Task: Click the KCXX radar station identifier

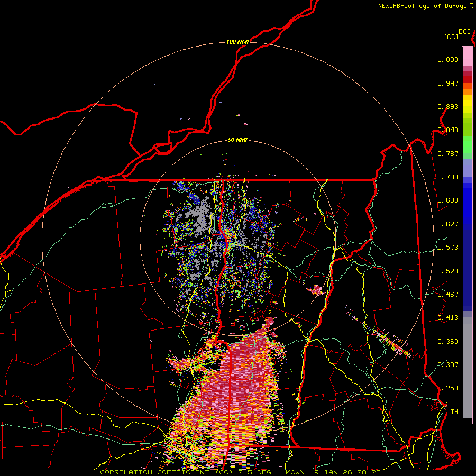Action: (295, 472)
